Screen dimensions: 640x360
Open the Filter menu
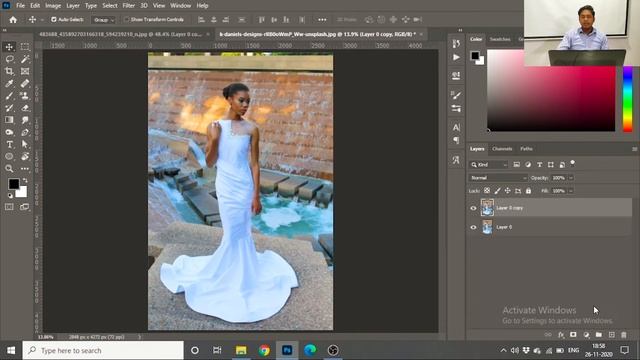click(x=129, y=6)
